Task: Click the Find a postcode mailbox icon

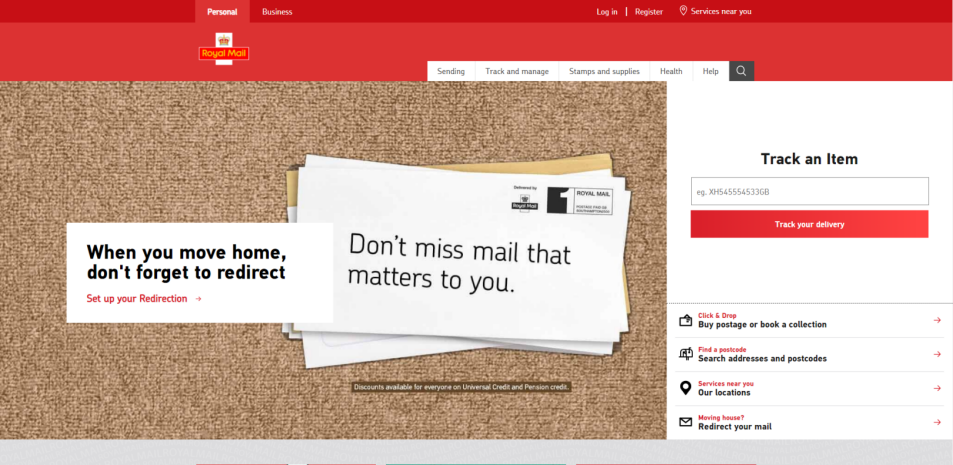Action: coord(685,354)
